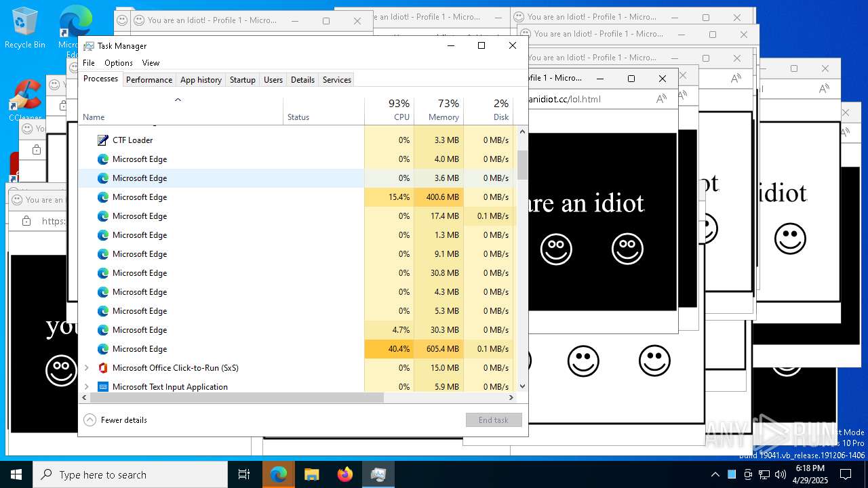Click the CTF Loader process icon
This screenshot has width=868, height=488.
[x=103, y=140]
